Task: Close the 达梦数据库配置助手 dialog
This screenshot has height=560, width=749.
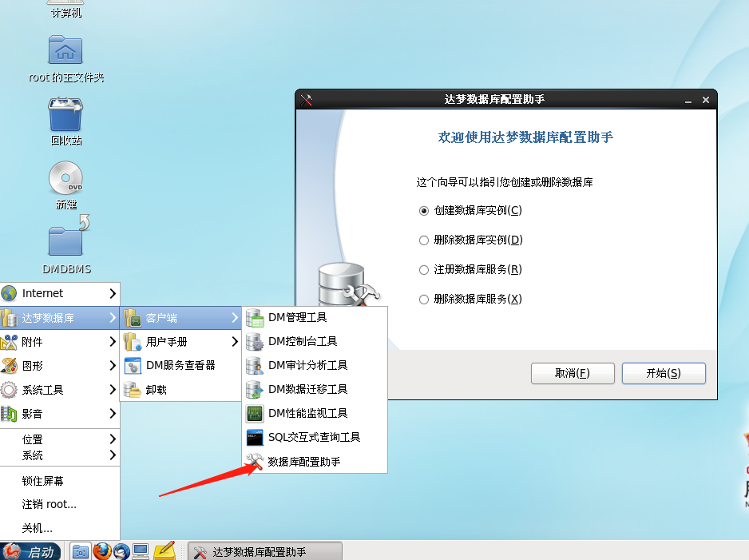Action: [x=706, y=100]
